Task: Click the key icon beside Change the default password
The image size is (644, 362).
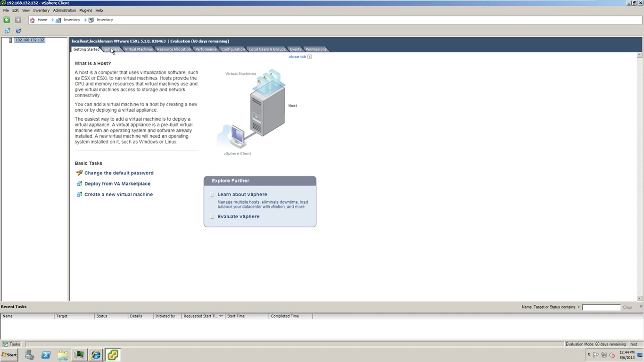Action: pos(79,173)
